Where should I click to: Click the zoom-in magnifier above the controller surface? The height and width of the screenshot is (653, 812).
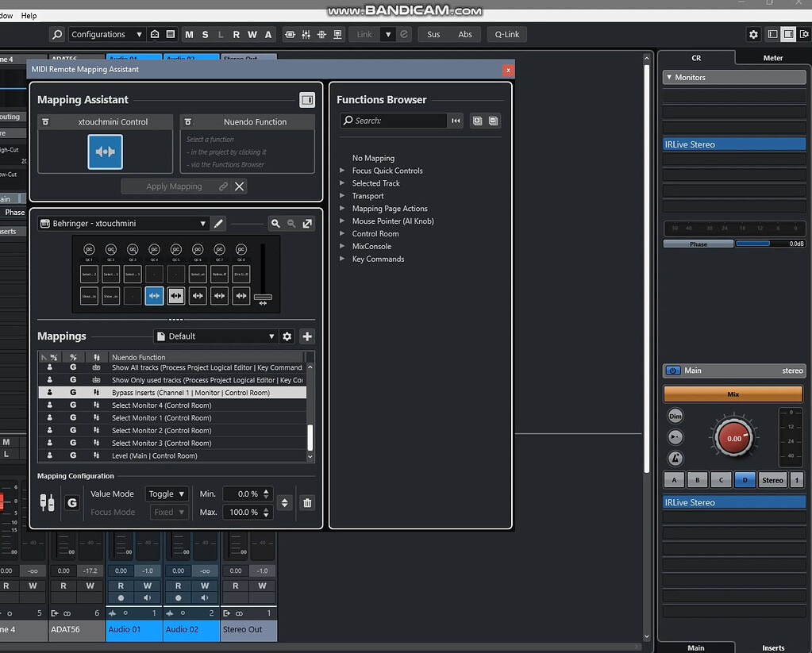pyautogui.click(x=275, y=223)
